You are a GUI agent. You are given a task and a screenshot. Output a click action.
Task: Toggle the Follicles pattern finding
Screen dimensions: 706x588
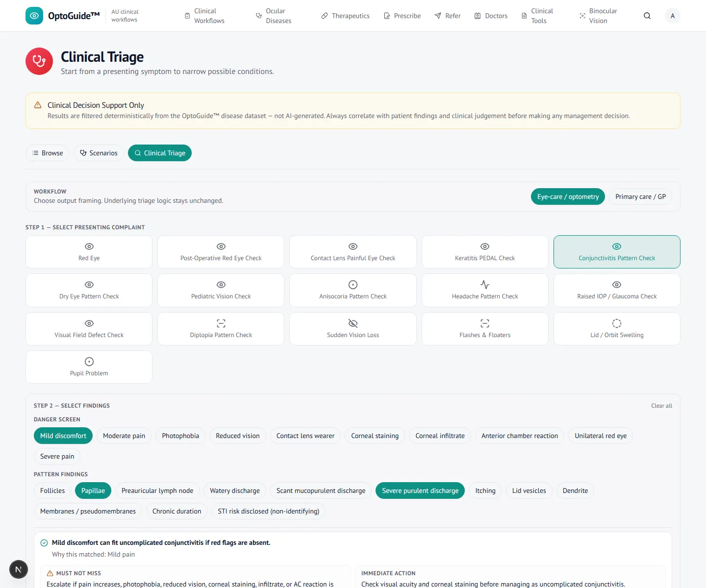[52, 490]
